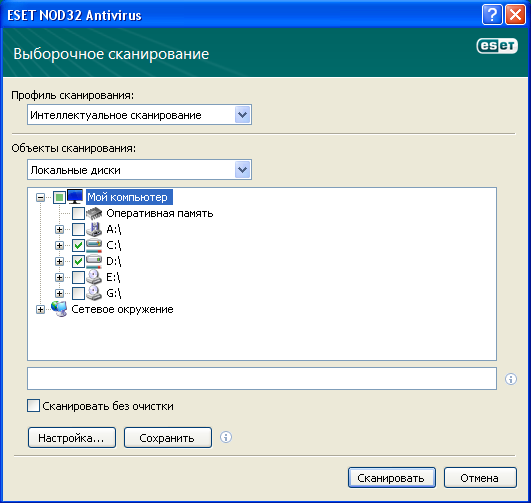Click the Сохранить button
Screen dimensions: 531x503
pos(168,438)
